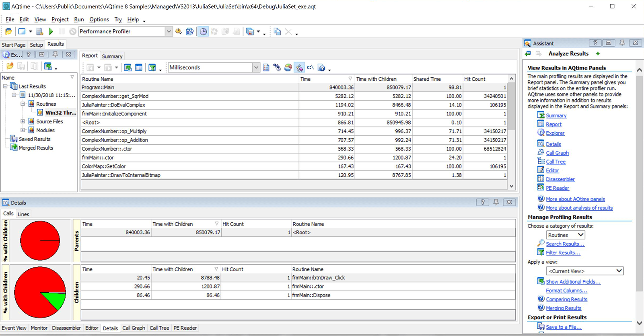Expand the Modules tree node
This screenshot has width=644, height=336.
23,130
